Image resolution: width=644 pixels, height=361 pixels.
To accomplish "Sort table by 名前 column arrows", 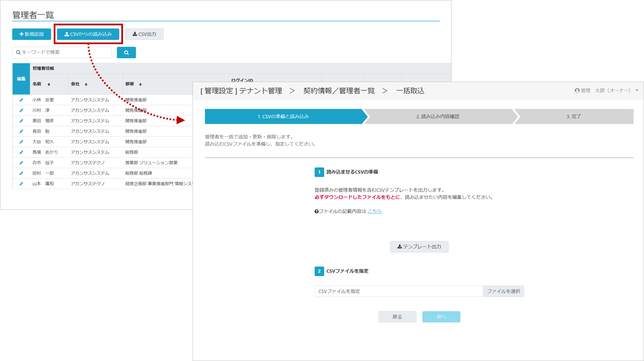I will [x=49, y=84].
